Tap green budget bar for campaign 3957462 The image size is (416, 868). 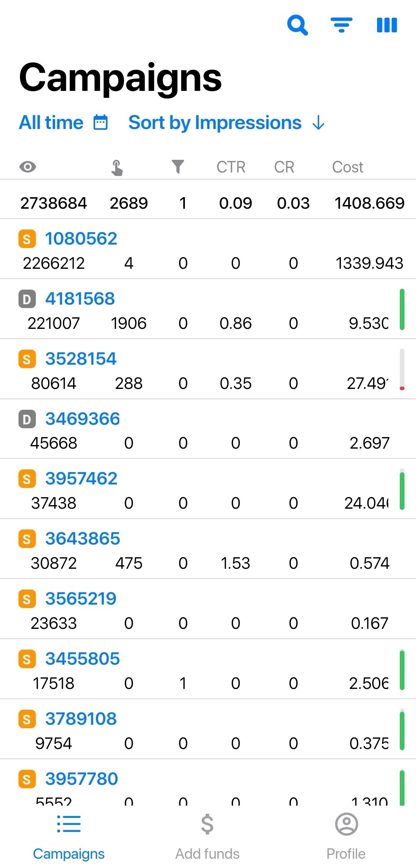(x=402, y=489)
